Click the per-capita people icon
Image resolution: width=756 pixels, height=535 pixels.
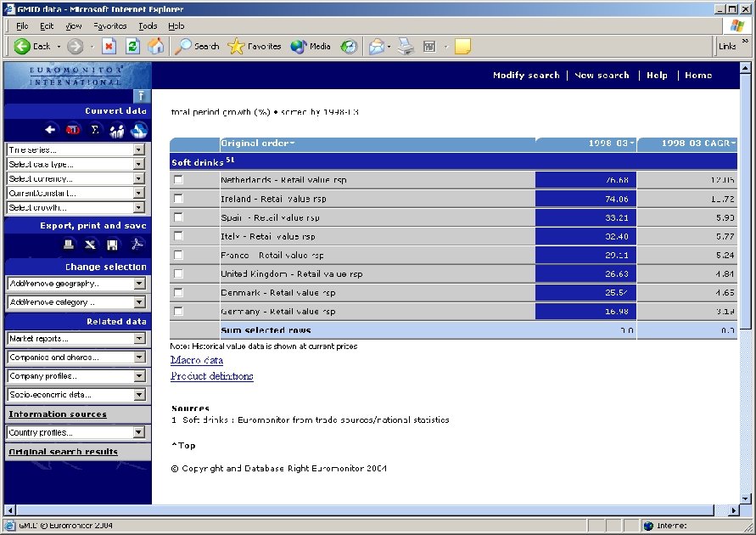coord(116,130)
